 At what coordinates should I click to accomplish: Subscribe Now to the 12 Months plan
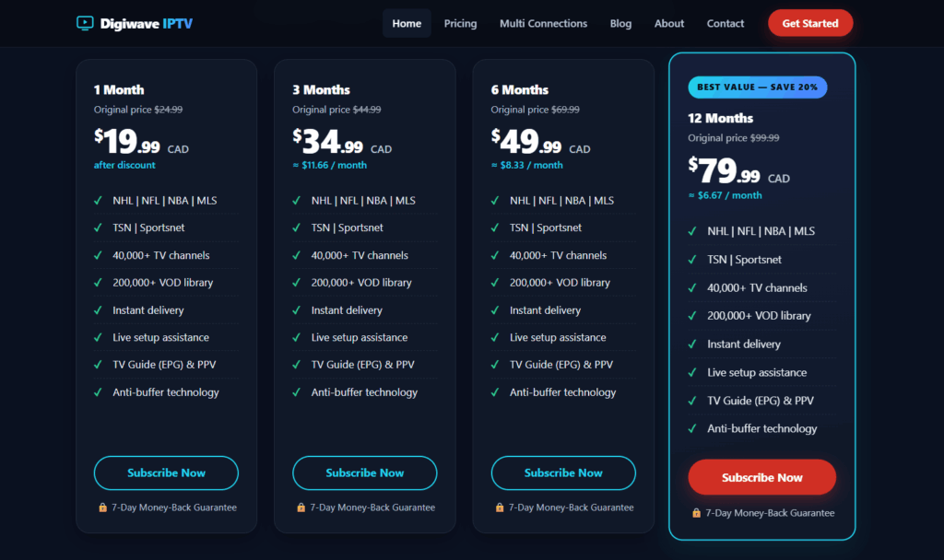click(762, 478)
